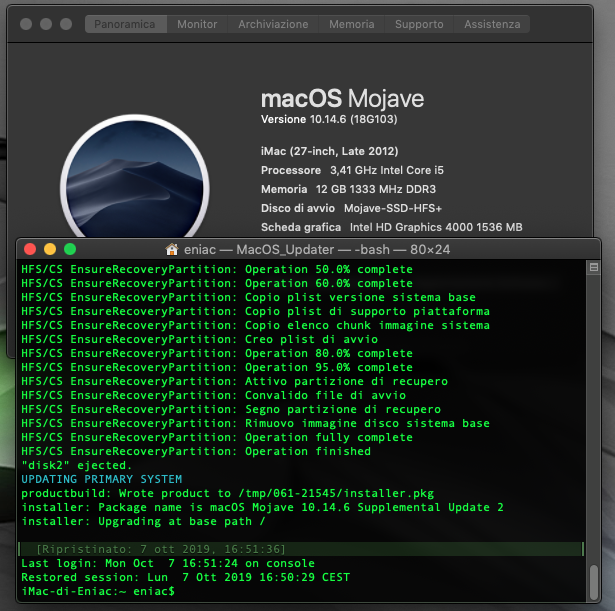Click 'Disco di avvio Mojave-SSD-HFS+' line
This screenshot has width=615, height=611.
point(351,208)
